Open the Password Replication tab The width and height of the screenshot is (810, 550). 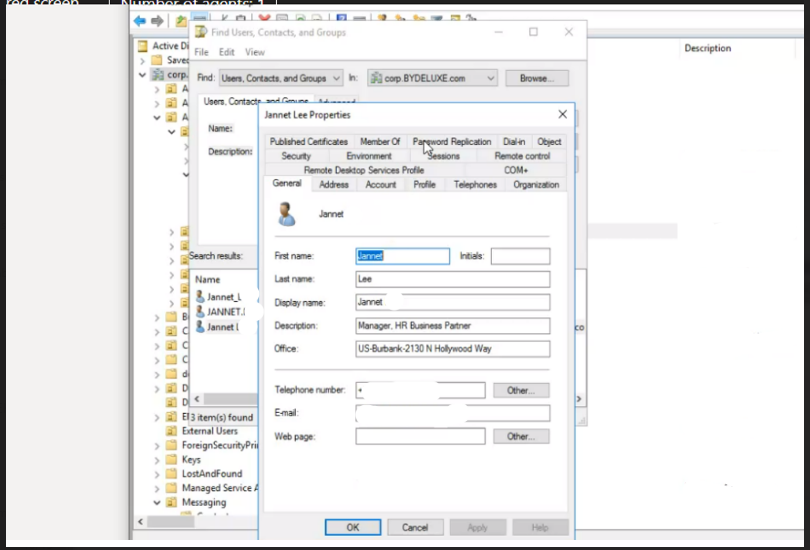(x=451, y=142)
